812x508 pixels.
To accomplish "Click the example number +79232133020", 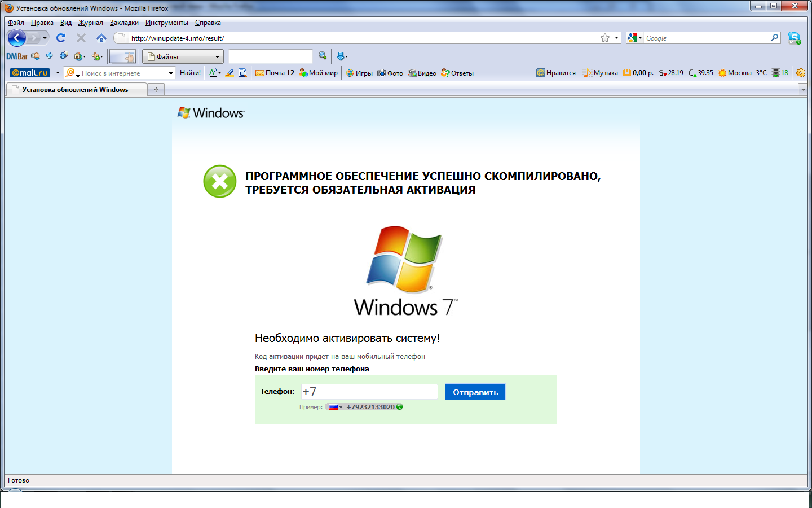I will tap(370, 407).
